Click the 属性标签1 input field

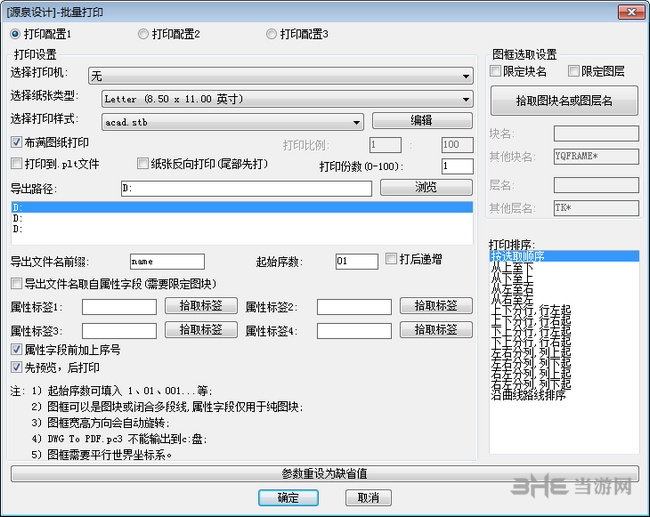119,307
